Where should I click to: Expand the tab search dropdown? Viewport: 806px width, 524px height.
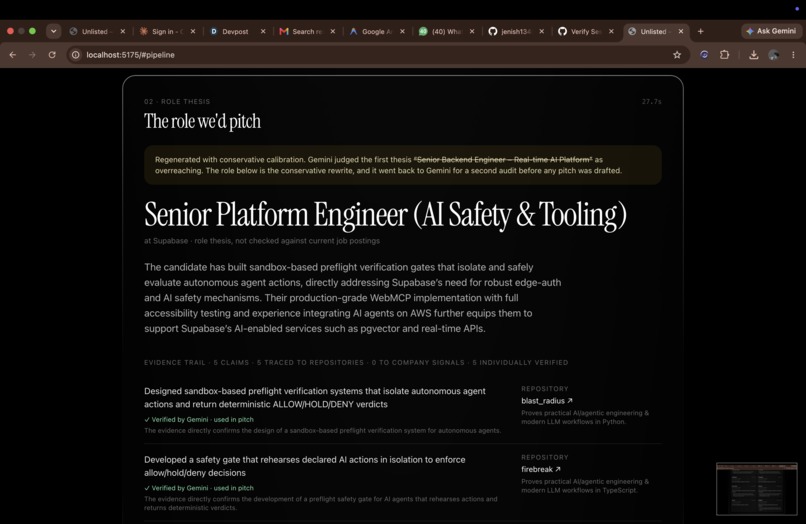[x=53, y=31]
